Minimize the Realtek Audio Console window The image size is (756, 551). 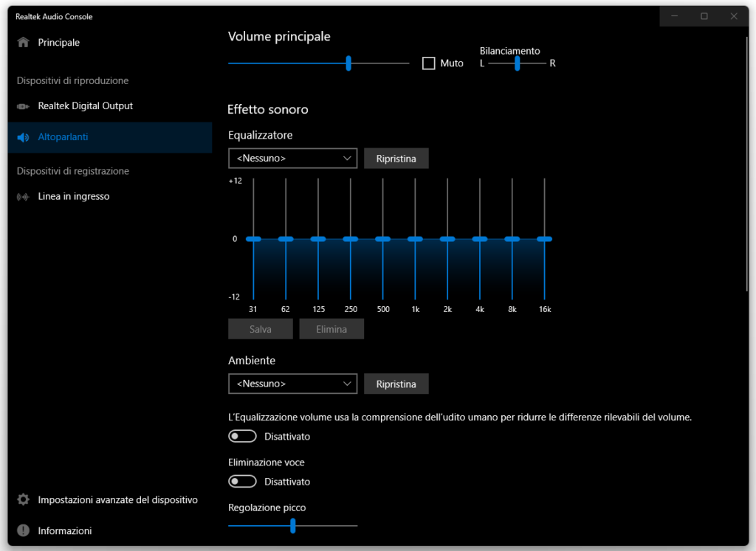point(675,16)
